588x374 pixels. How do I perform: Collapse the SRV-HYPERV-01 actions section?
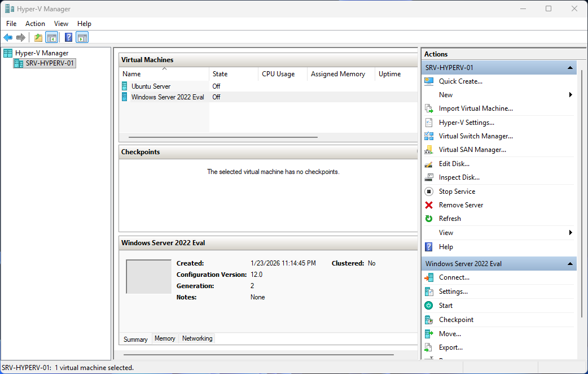[x=569, y=67]
